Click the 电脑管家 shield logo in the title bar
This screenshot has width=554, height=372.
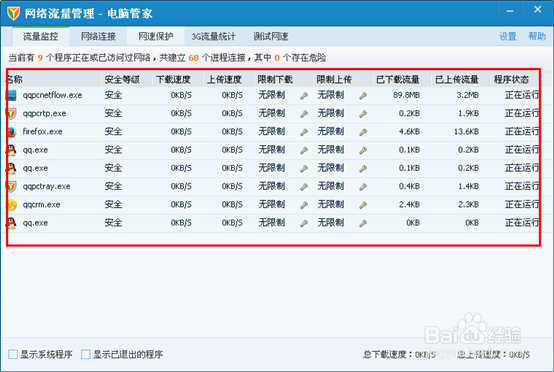pyautogui.click(x=13, y=13)
